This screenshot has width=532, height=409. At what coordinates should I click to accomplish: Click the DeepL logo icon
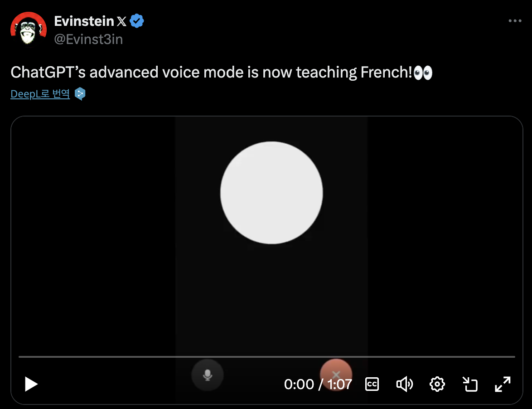pos(80,94)
